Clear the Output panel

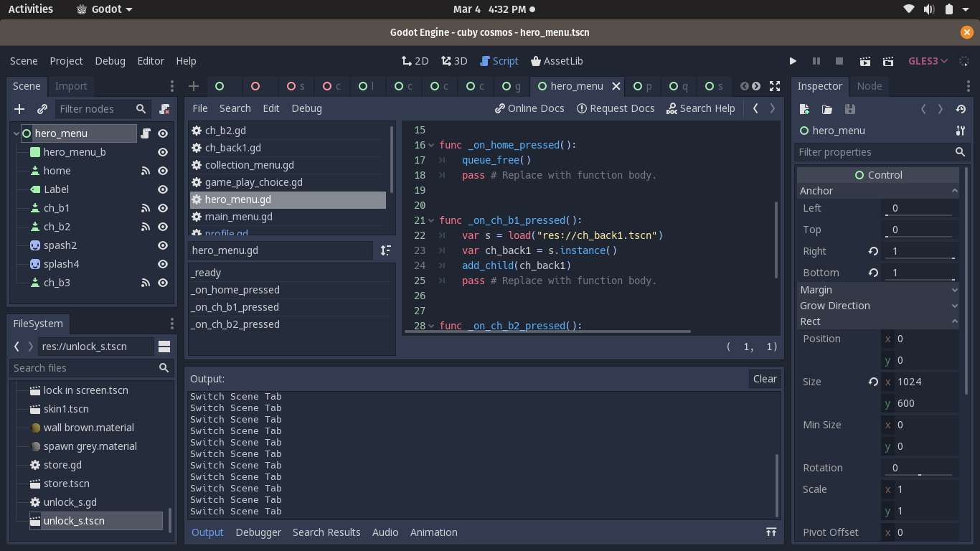point(764,379)
